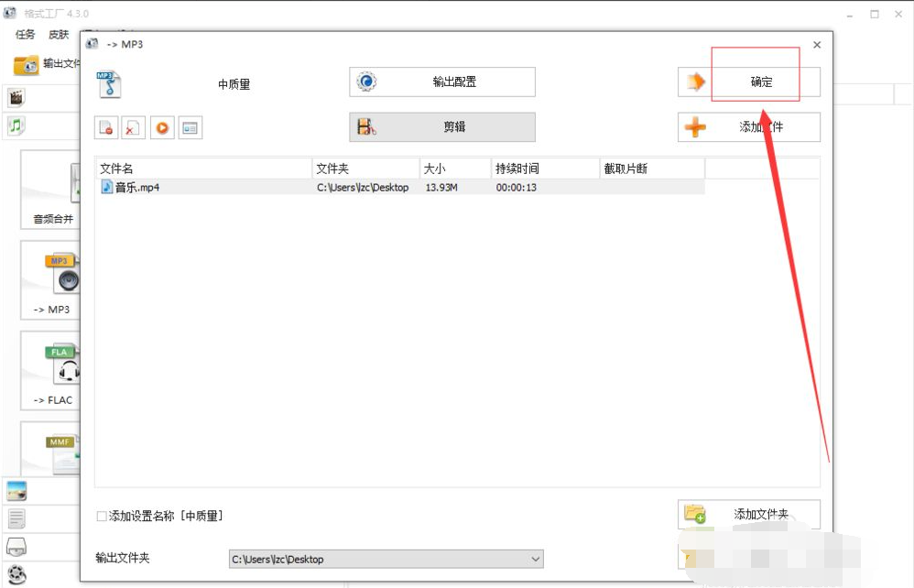Screen dimensions: 914x588
Task: Open the disc drive category in sidebar
Action: (x=16, y=547)
